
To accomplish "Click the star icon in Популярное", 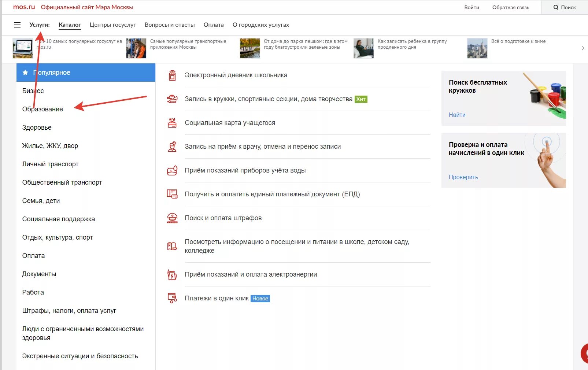I will coord(25,73).
